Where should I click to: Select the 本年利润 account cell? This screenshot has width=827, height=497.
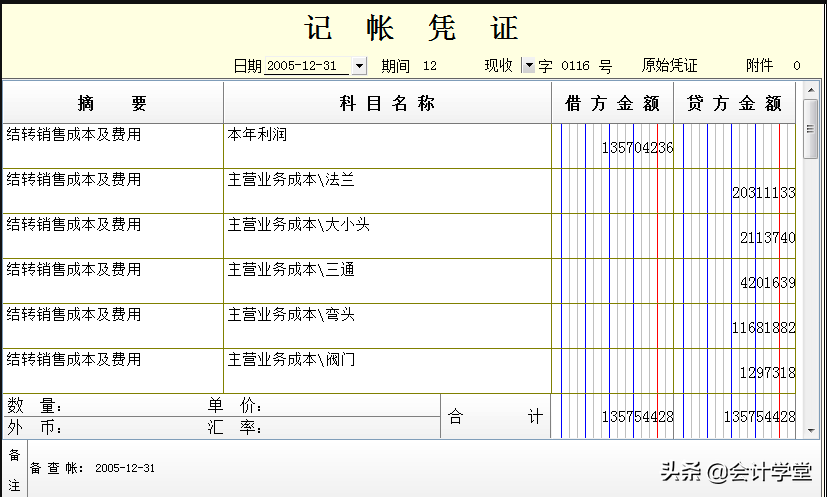tap(387, 146)
